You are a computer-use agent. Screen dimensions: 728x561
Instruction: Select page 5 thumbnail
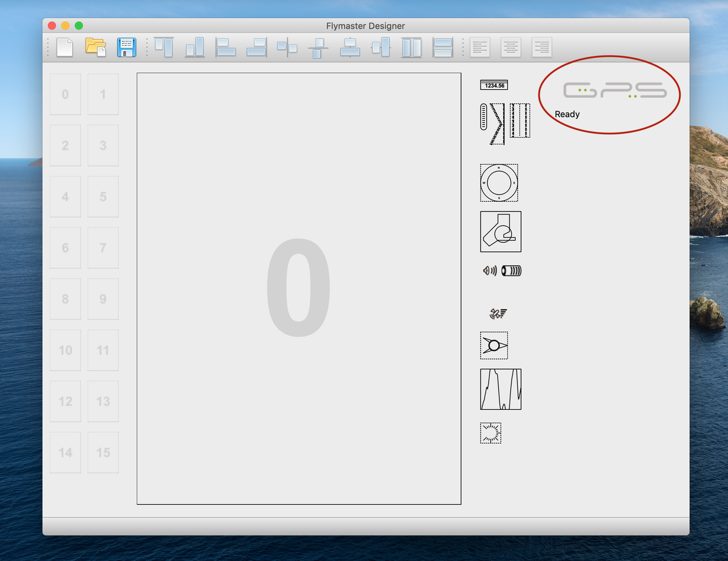[x=103, y=197]
